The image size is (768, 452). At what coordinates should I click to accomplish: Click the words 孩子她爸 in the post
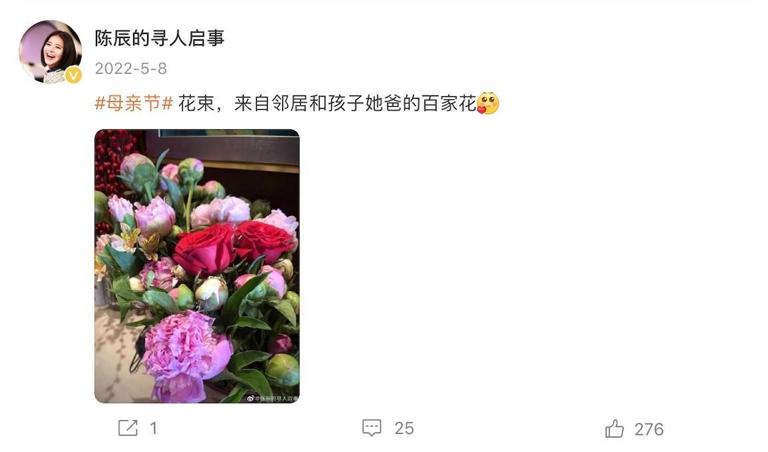click(365, 103)
